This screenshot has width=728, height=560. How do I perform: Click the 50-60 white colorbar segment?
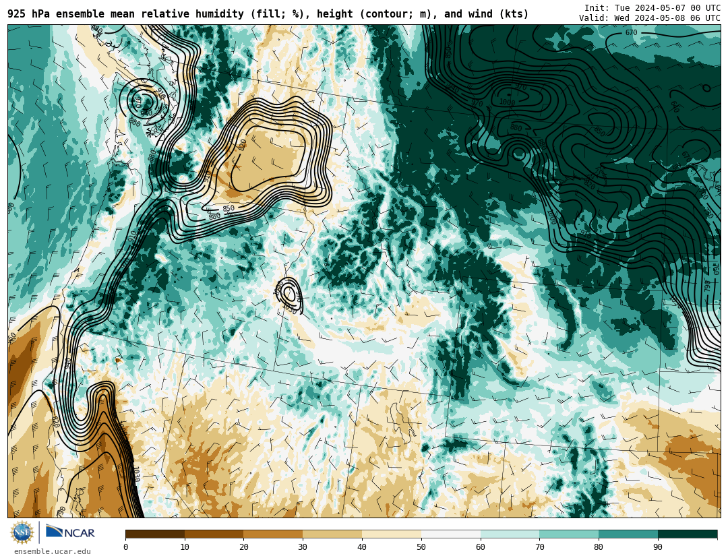(451, 534)
